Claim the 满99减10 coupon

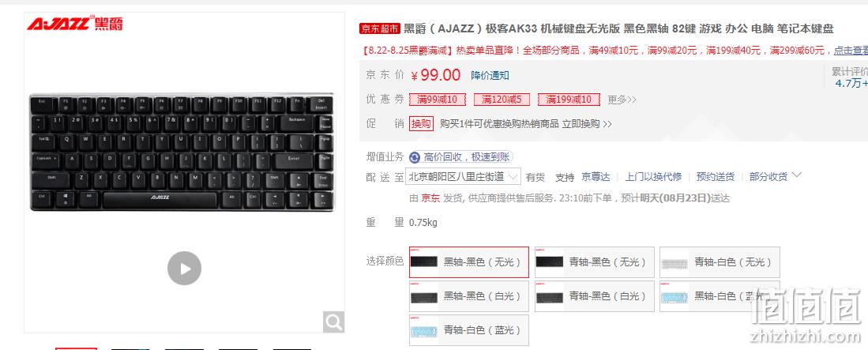tap(438, 100)
